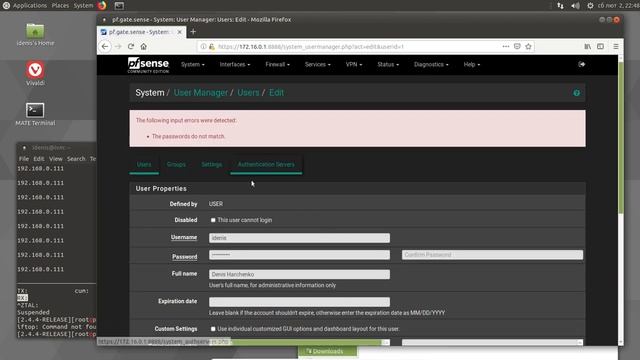Bookmark this page with the star icon

click(528, 47)
